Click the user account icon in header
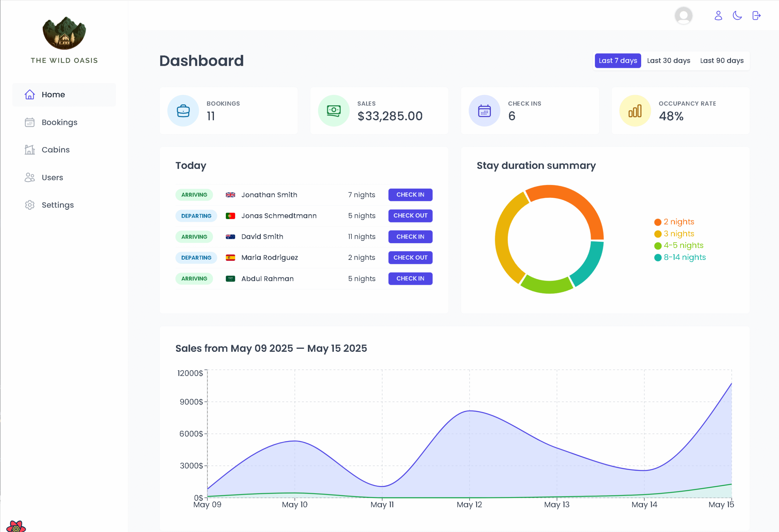The width and height of the screenshot is (779, 532). pos(718,16)
